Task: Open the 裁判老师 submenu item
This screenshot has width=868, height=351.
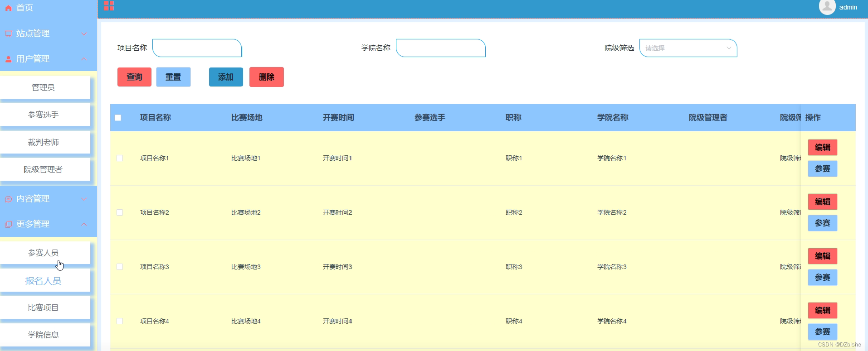Action: pyautogui.click(x=45, y=142)
